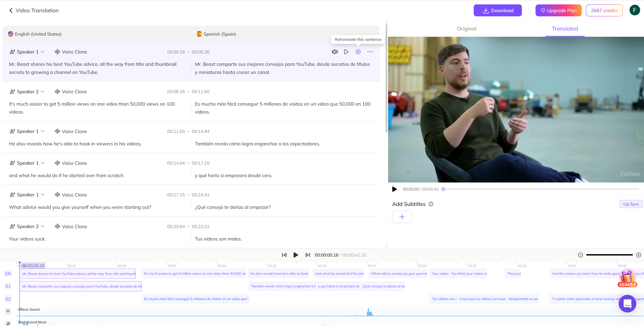Click the timeline zoom slider
644x326 pixels.
(609, 255)
